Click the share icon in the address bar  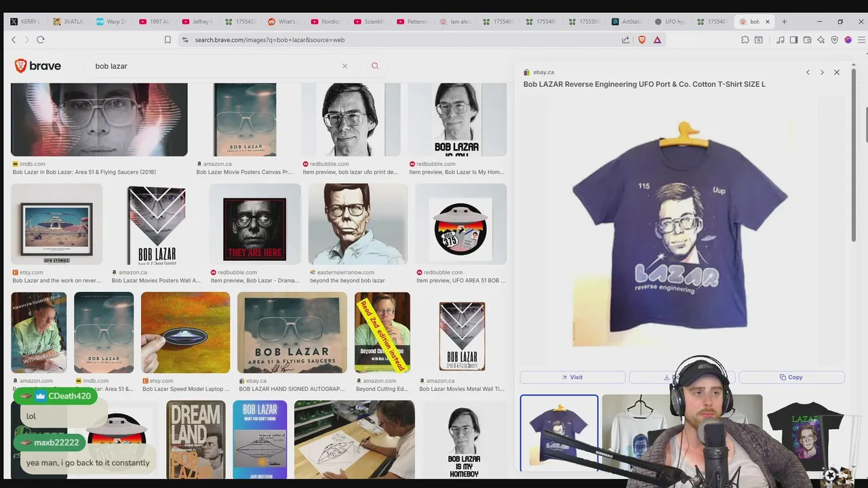tap(625, 40)
